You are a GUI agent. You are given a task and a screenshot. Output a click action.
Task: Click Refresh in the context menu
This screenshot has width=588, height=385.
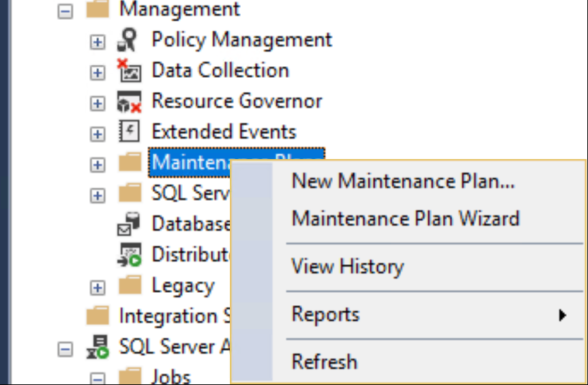point(325,362)
